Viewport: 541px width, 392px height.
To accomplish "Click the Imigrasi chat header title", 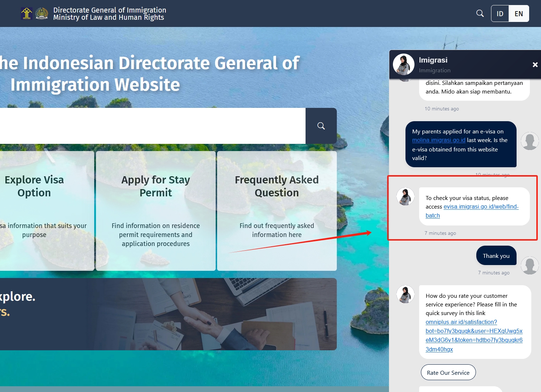I will [x=433, y=60].
